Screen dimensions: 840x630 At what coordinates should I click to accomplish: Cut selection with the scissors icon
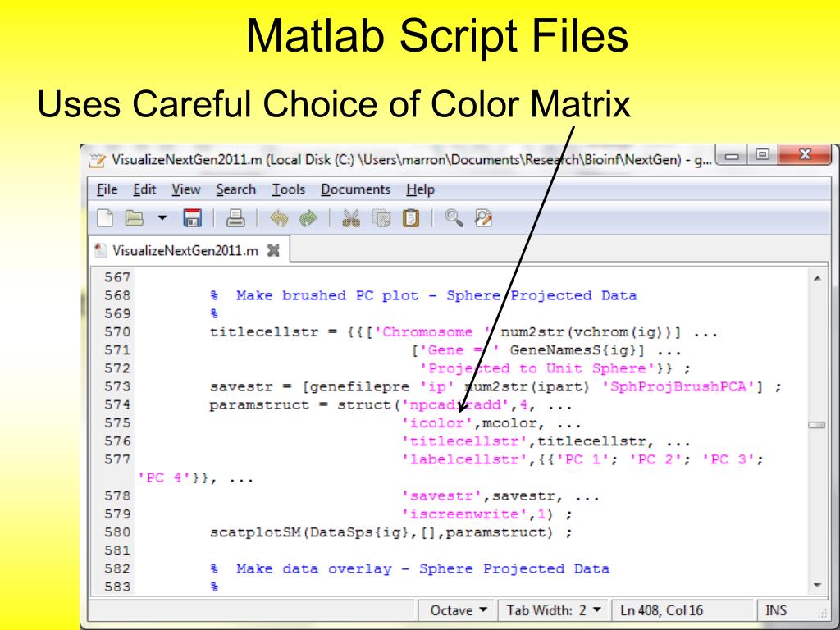pyautogui.click(x=351, y=218)
